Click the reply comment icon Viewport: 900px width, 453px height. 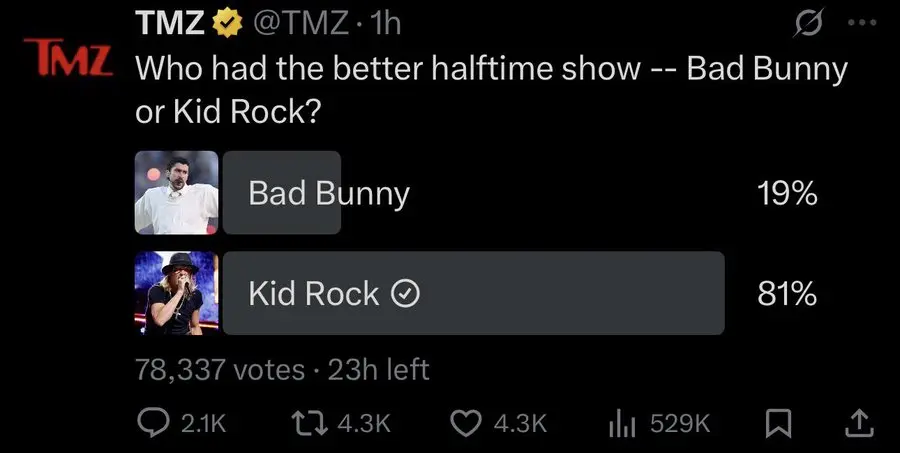(x=152, y=423)
